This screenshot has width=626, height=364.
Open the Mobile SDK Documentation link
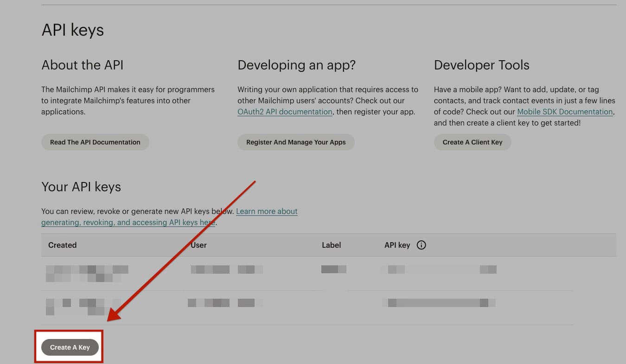[565, 112]
